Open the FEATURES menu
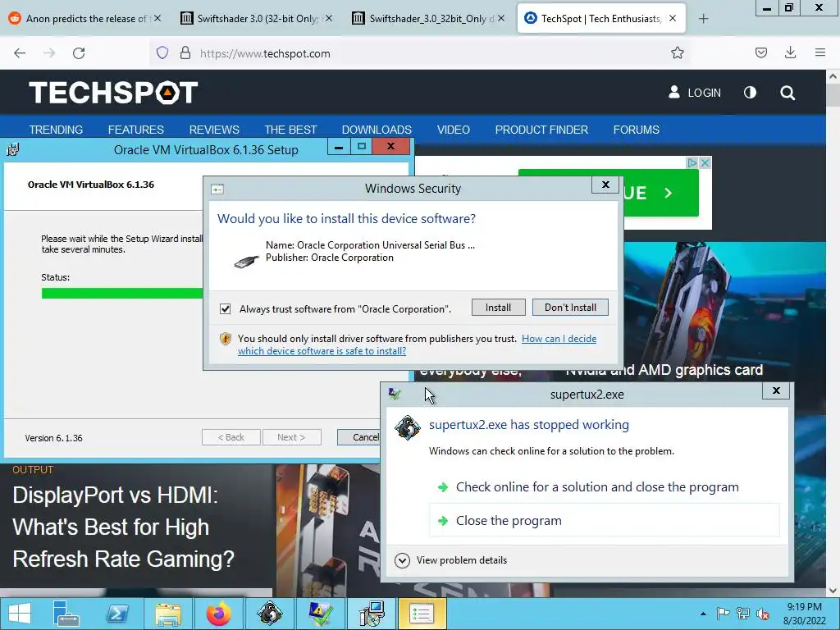Viewport: 840px width, 630px height. tap(136, 130)
